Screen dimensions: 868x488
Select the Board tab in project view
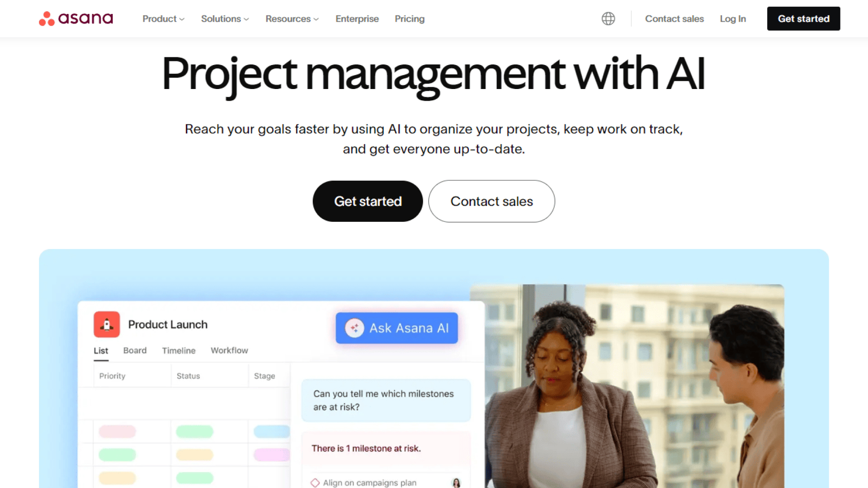coord(135,350)
